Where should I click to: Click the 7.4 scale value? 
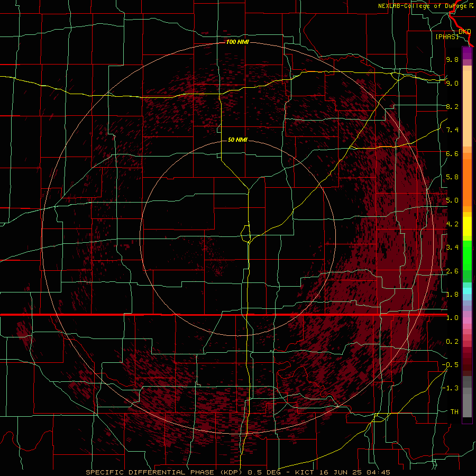452,130
